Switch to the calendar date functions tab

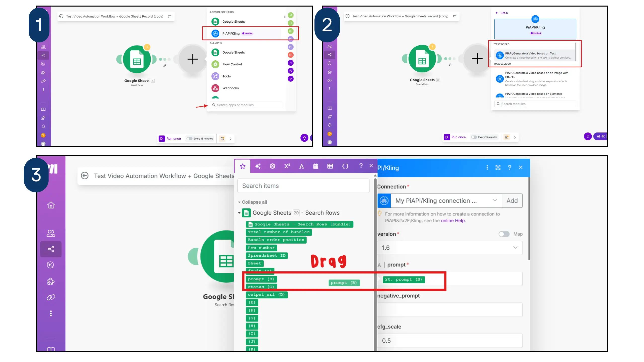point(316,166)
